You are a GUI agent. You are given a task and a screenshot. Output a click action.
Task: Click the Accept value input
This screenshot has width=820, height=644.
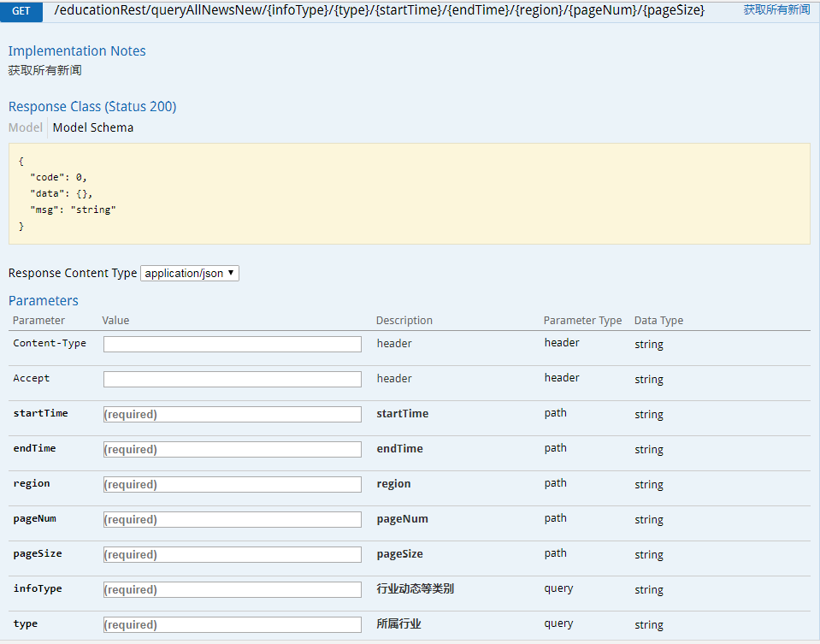[233, 379]
